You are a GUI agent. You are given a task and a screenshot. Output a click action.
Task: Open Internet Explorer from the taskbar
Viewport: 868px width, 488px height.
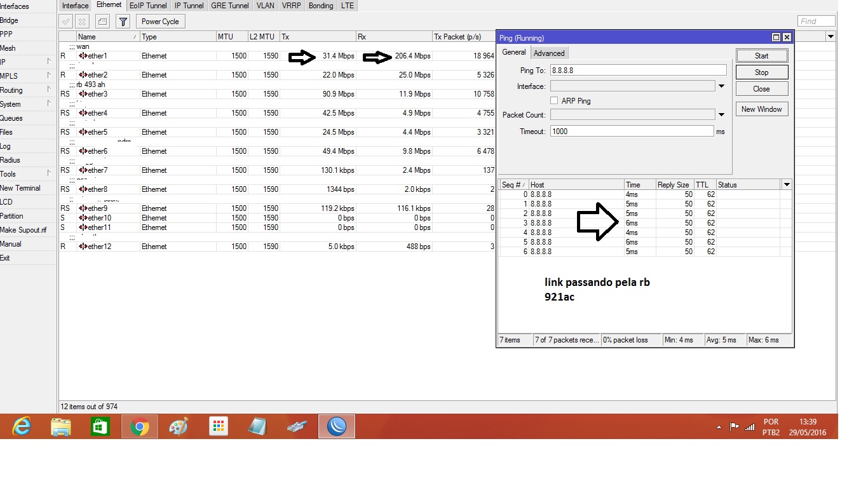pyautogui.click(x=22, y=427)
